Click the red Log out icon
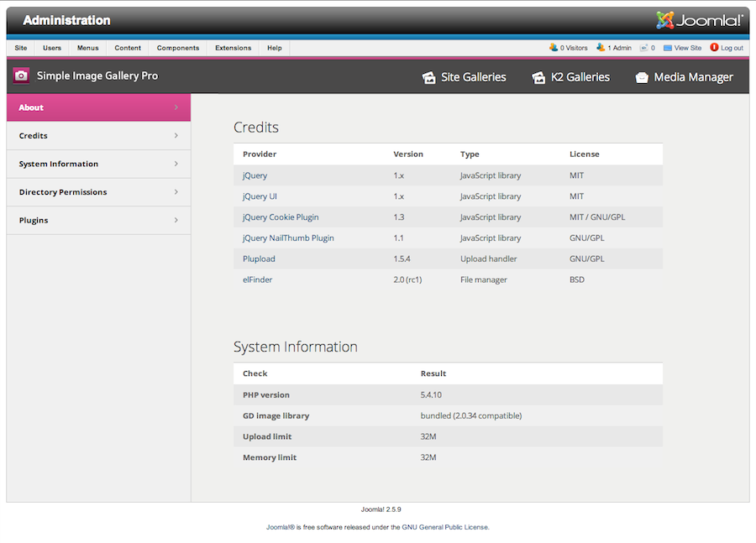 coord(715,47)
